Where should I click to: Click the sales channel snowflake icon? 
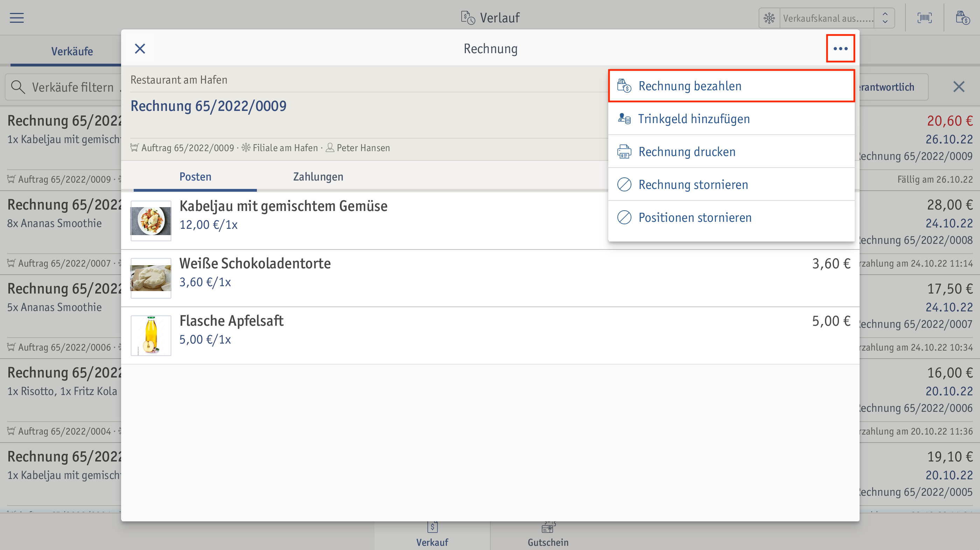click(x=769, y=18)
